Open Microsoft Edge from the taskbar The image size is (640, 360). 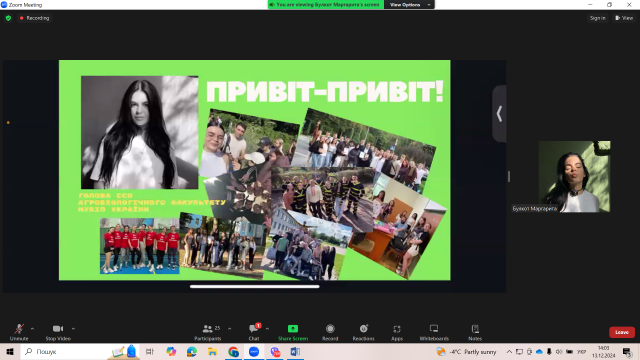191,351
